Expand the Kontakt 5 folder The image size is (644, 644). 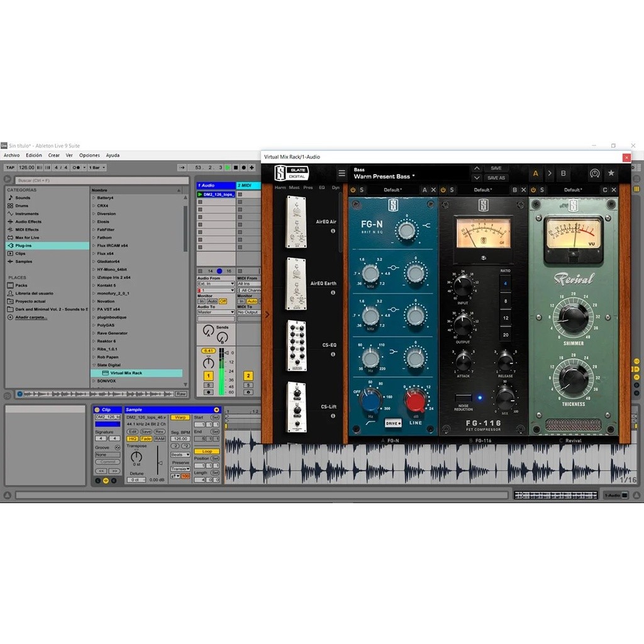[x=94, y=285]
